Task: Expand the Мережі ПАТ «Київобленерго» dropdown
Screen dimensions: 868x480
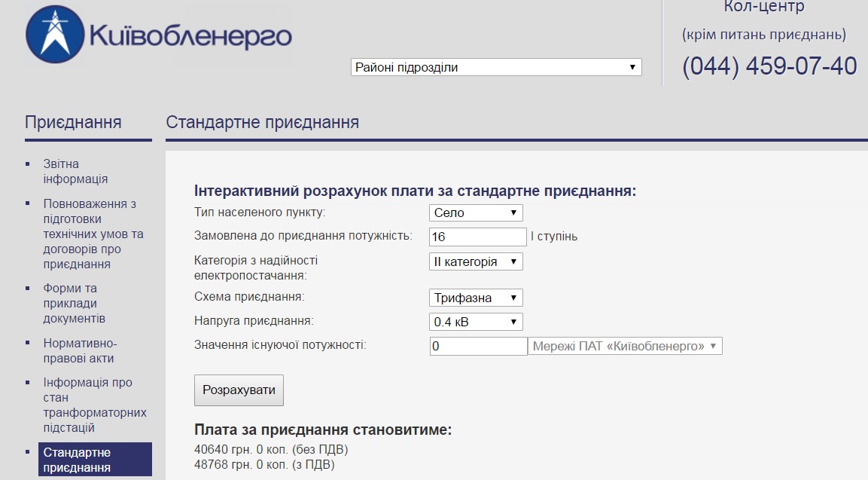Action: click(625, 346)
